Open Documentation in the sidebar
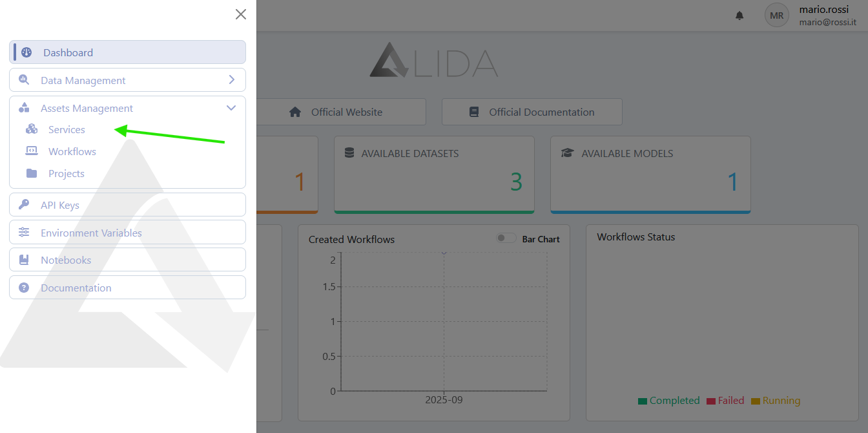This screenshot has height=433, width=868. click(127, 288)
